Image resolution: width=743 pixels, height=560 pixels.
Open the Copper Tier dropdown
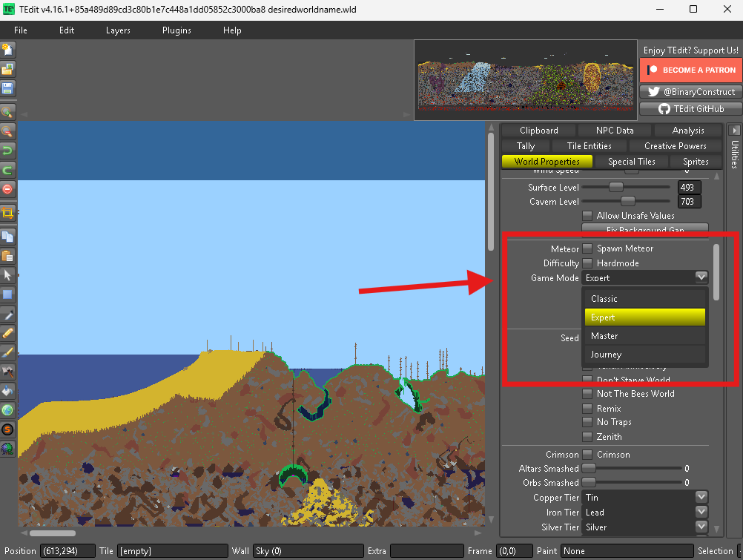[701, 497]
